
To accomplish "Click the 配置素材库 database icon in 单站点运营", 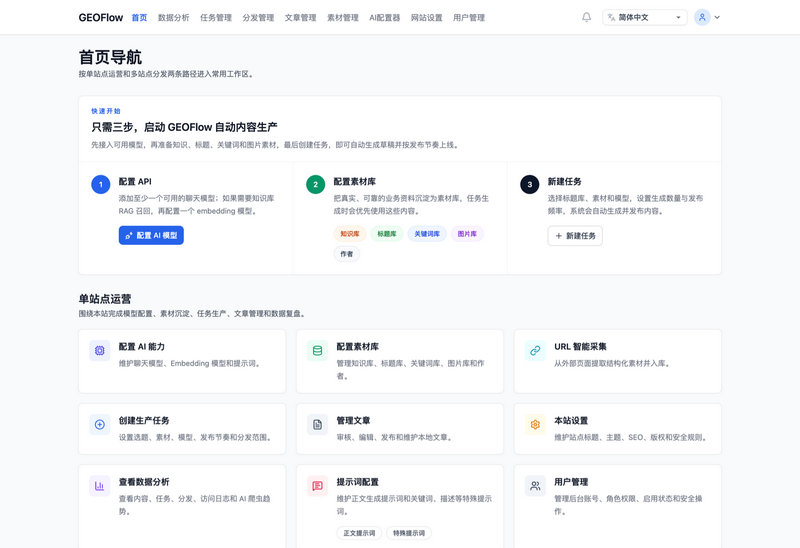I will (317, 351).
